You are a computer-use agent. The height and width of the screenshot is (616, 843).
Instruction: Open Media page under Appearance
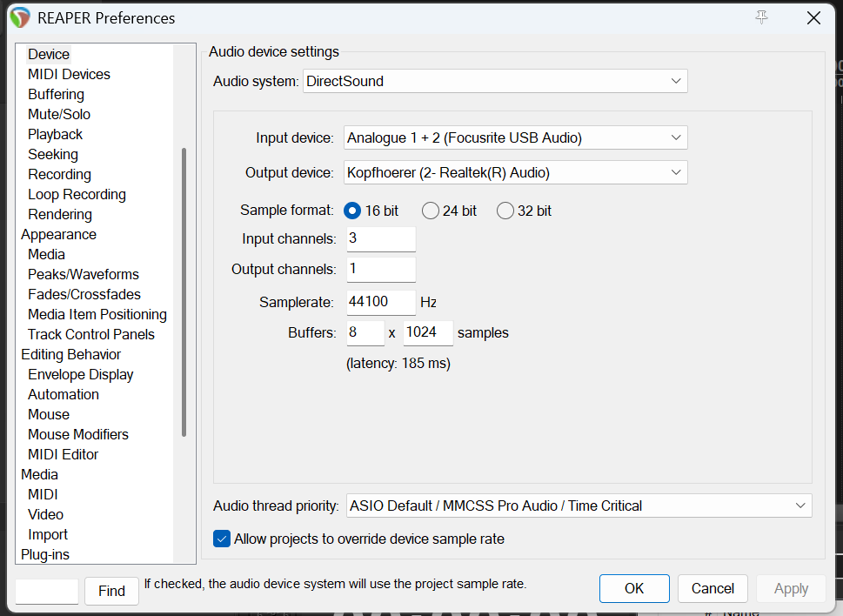point(46,254)
